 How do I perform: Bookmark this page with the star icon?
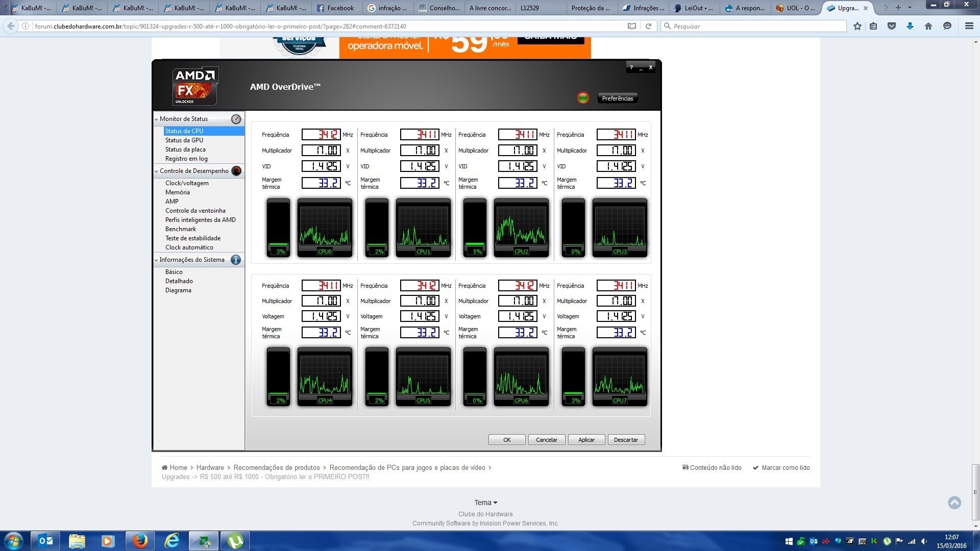(x=857, y=26)
